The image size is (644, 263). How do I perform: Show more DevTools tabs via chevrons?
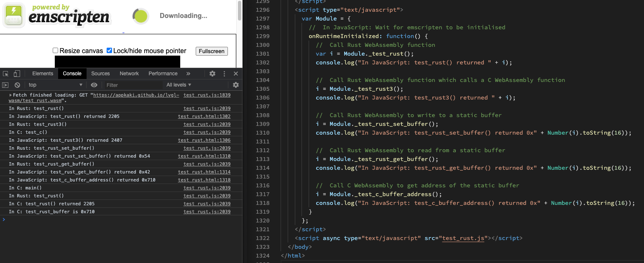tap(188, 74)
